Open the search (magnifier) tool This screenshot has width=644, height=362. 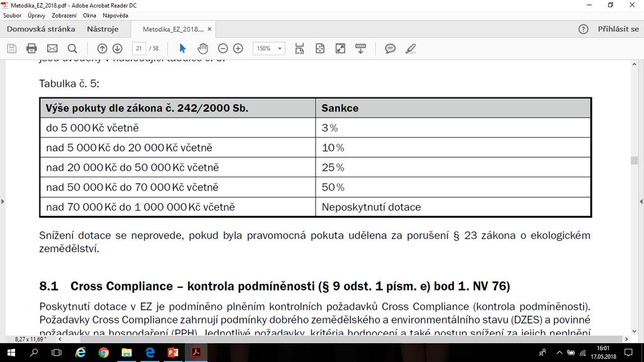coord(72,48)
